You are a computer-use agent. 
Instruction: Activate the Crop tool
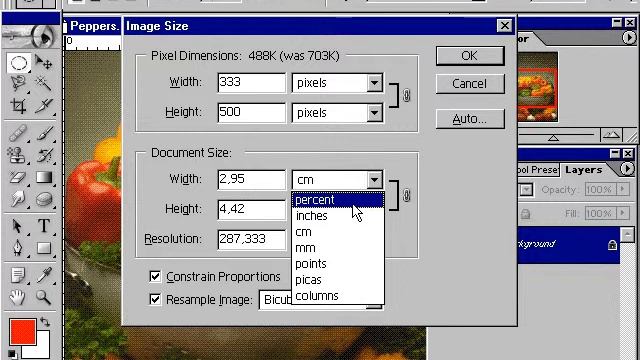pos(18,106)
